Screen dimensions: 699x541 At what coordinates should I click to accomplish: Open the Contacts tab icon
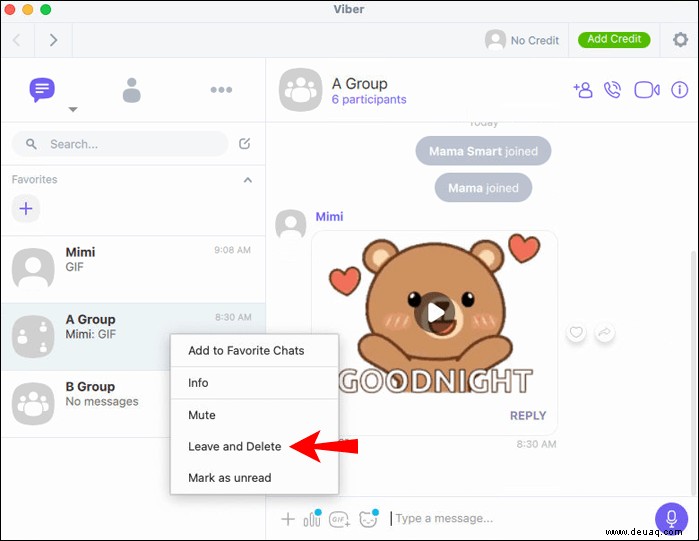[x=132, y=90]
